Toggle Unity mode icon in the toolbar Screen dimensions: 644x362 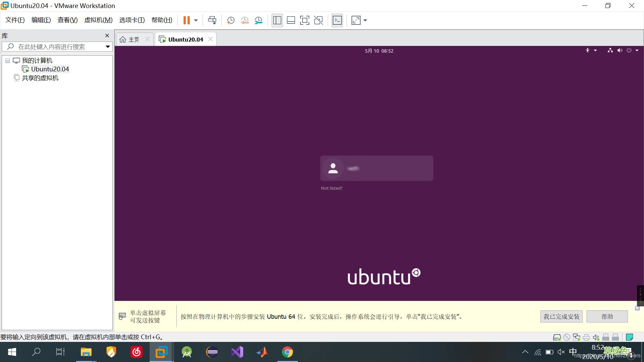(318, 20)
